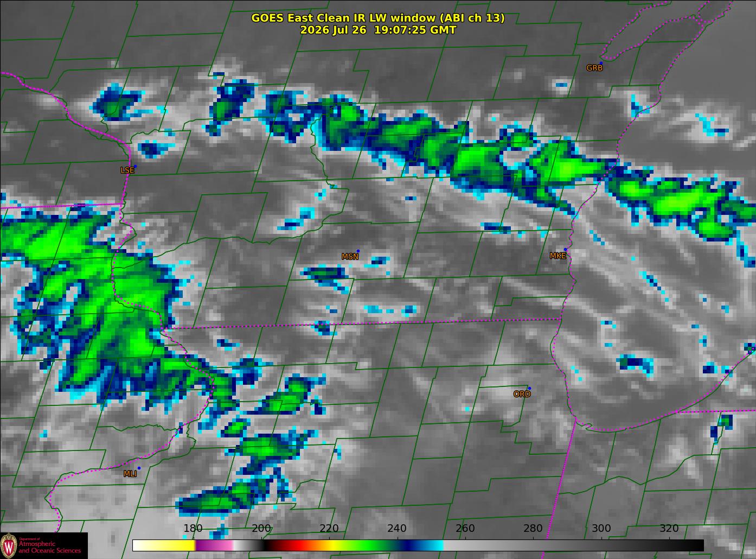Select the MSN station label
756x559 pixels.
(x=350, y=257)
